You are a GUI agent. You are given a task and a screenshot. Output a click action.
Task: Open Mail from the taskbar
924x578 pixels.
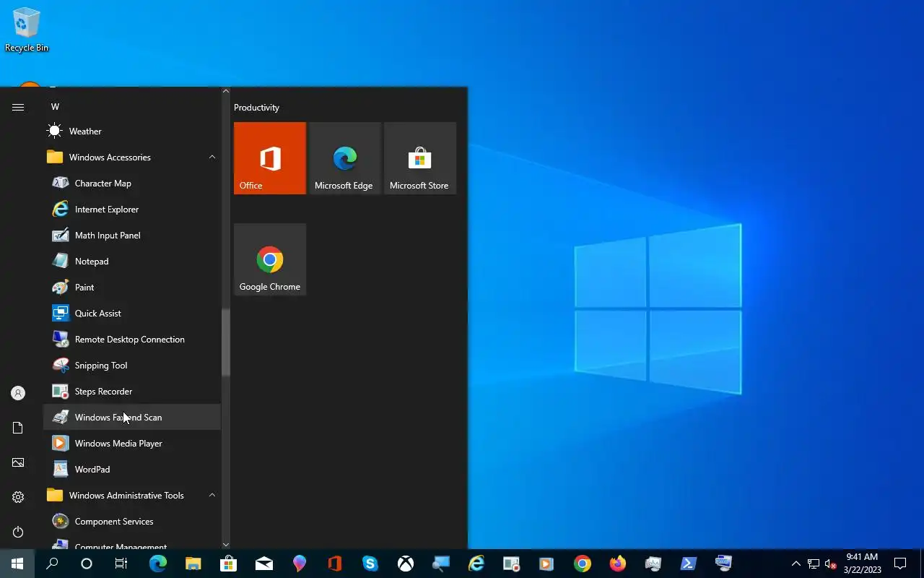(264, 564)
